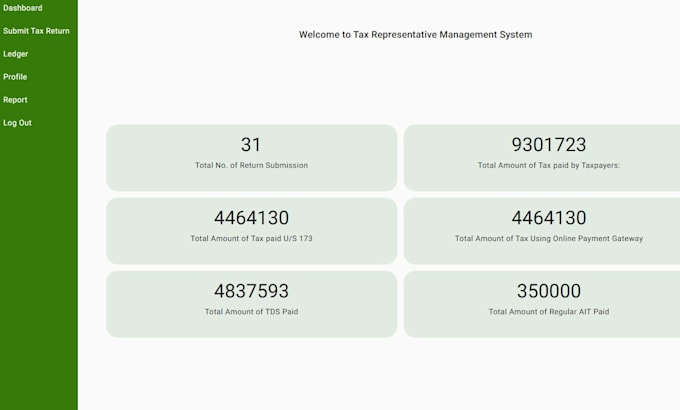Screen dimensions: 680x410
Task: Click 4464130 value above Online Payment Gateway label
Action: click(x=549, y=218)
